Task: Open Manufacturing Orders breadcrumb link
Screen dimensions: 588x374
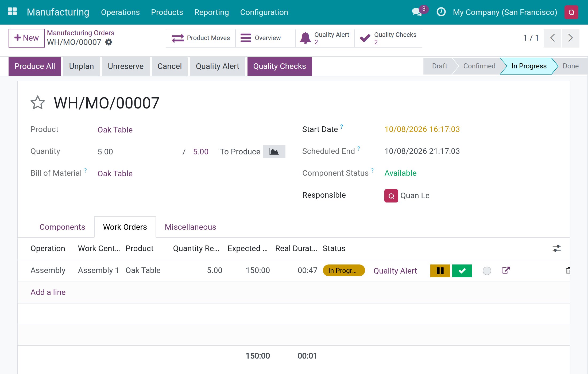Action: coord(81,33)
